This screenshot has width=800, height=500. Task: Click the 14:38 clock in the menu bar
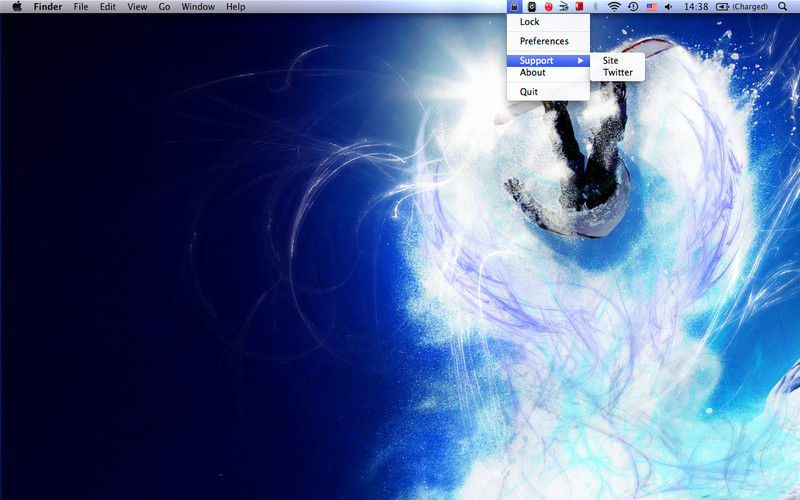pos(695,7)
